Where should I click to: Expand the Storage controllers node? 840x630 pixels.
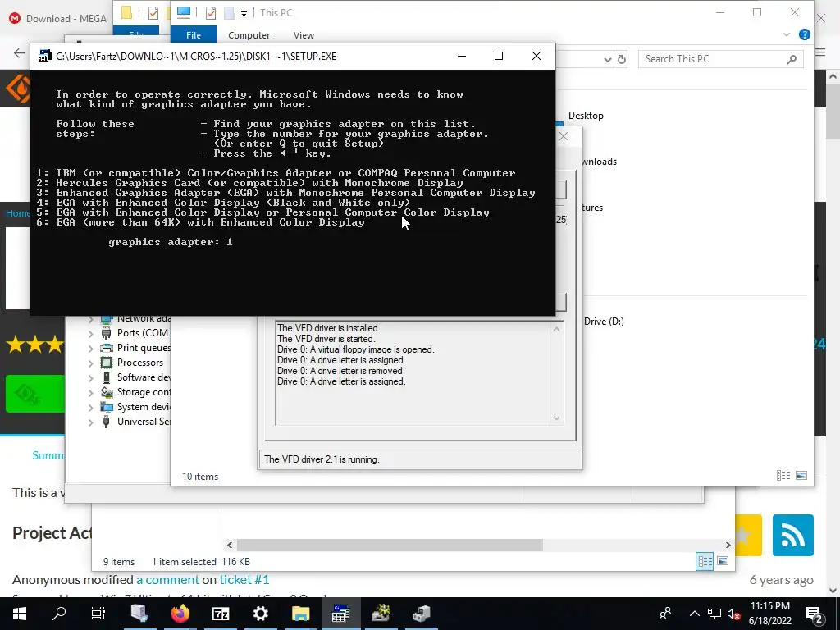(x=90, y=393)
